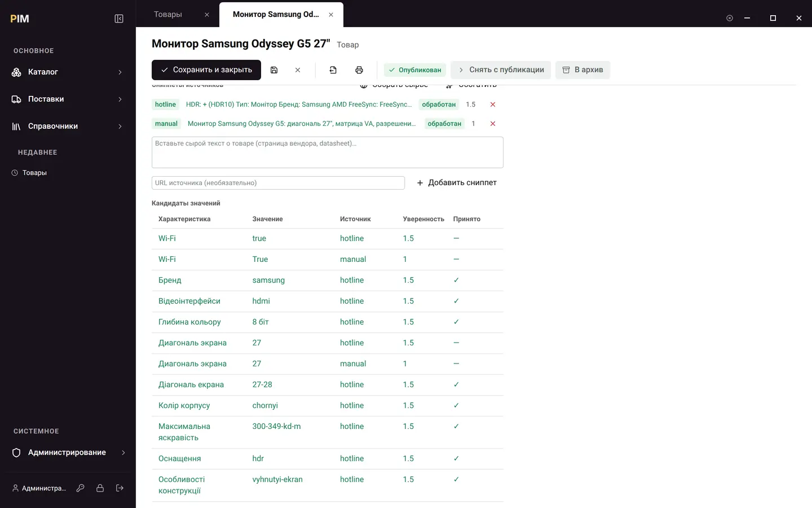Move product to archive with В архив

click(582, 70)
